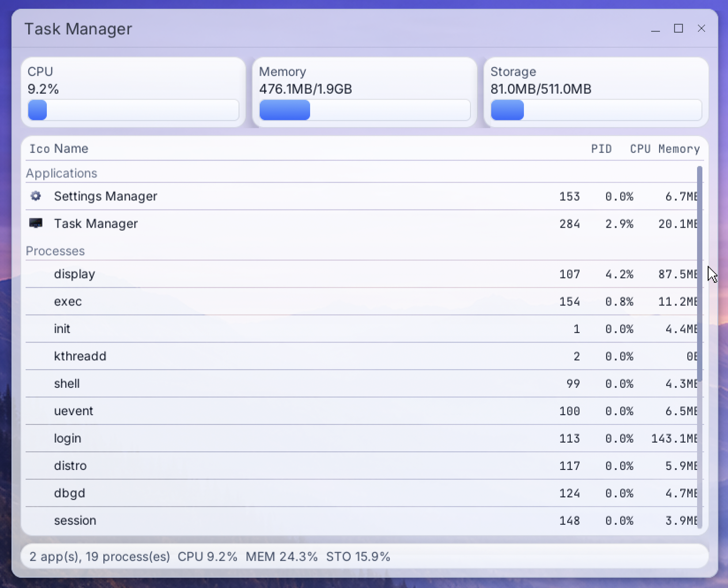Sort processes by the CPU column header
The width and height of the screenshot is (728, 588).
tap(640, 149)
